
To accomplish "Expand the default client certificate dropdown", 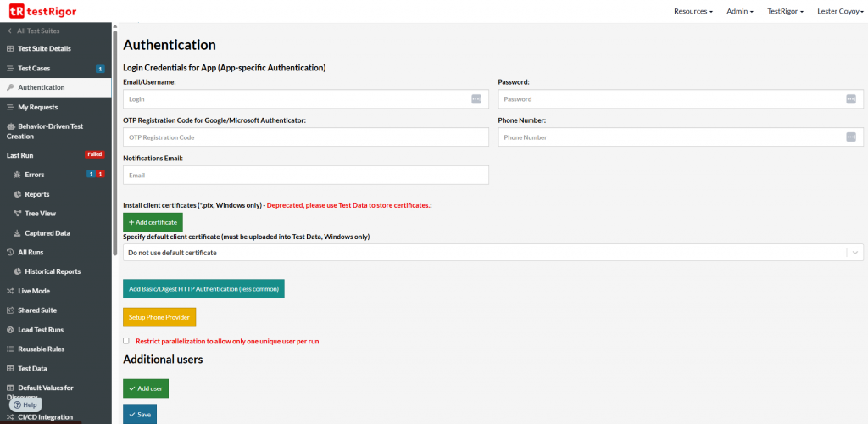I will coord(856,252).
